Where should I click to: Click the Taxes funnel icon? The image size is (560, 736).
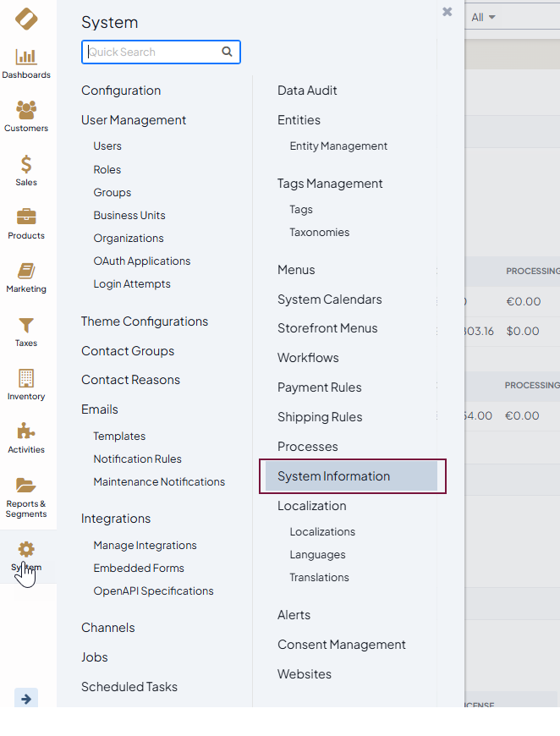(x=26, y=325)
